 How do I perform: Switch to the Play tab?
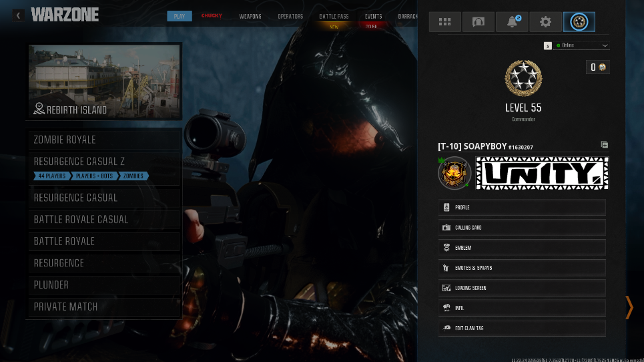coord(180,16)
